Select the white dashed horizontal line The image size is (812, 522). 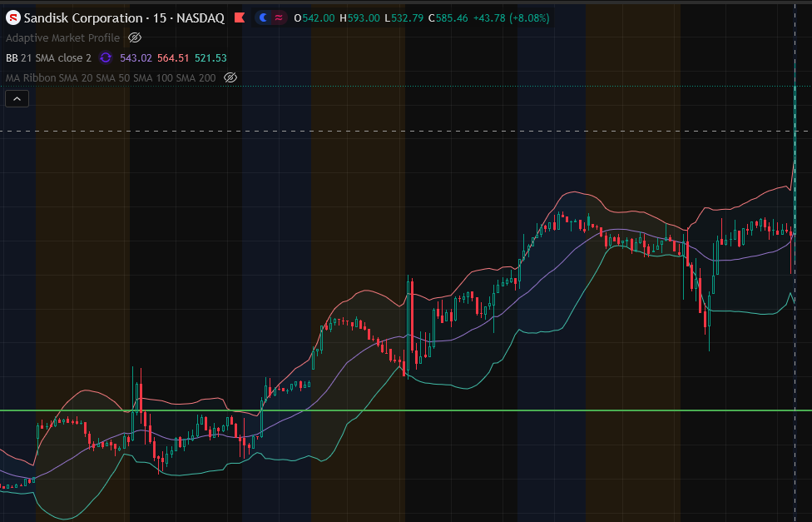[406, 132]
